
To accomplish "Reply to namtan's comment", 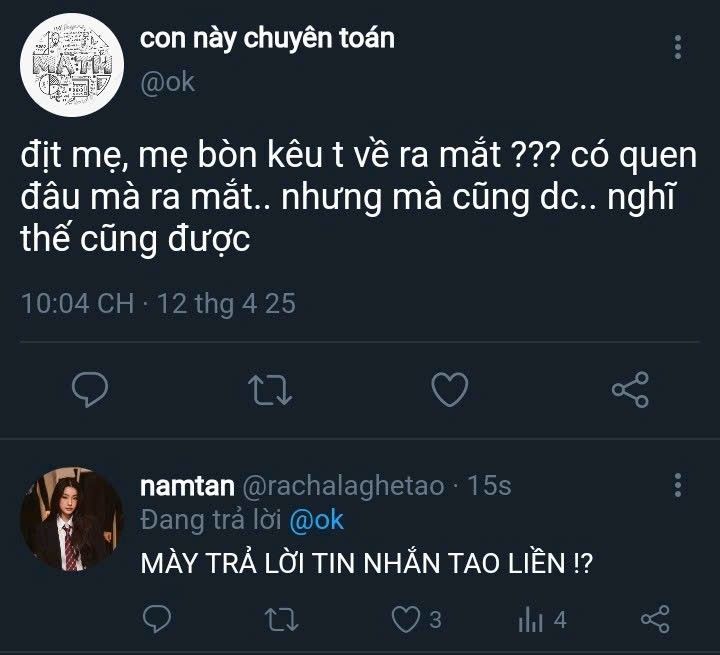I will [x=155, y=620].
